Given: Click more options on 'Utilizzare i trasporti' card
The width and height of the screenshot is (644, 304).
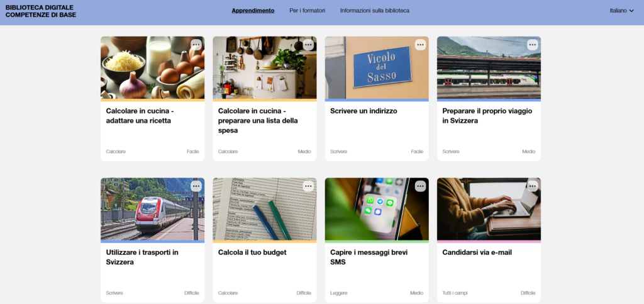Looking at the screenshot, I should tap(196, 186).
